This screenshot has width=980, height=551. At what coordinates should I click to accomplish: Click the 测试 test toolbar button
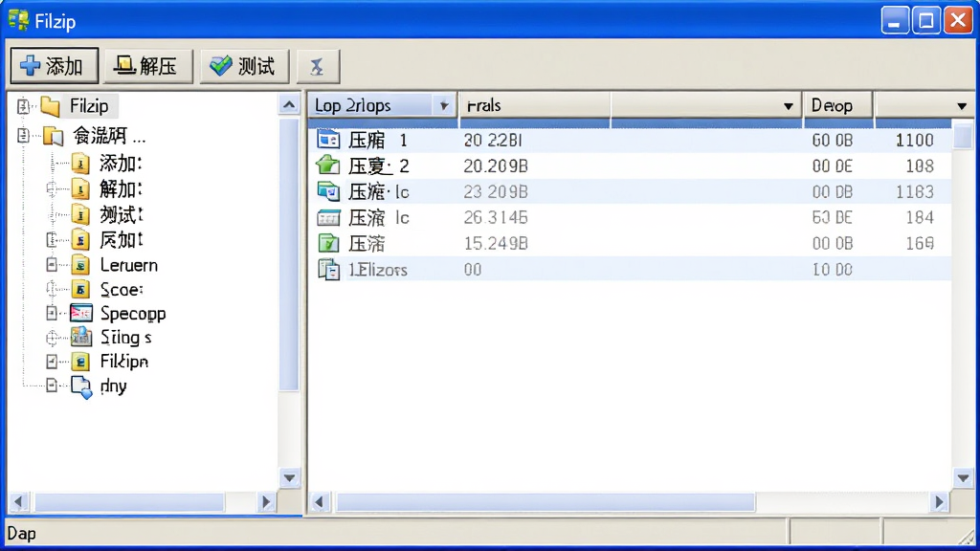(244, 66)
